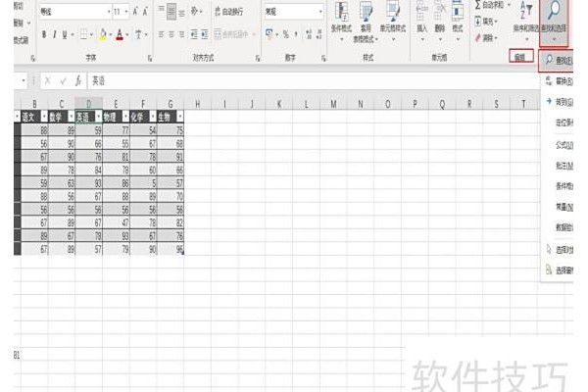Align text to vertical middle
Viewport: 588px width, 392px height.
[171, 11]
